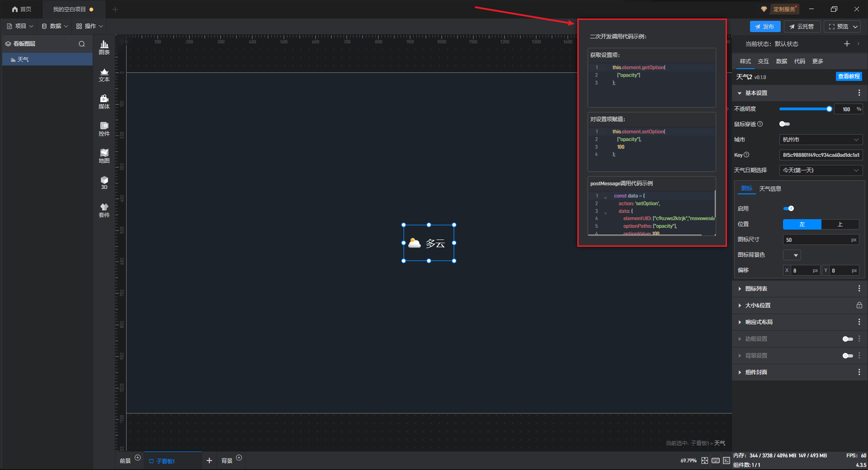Click the layer search magnifier icon
The height and width of the screenshot is (470, 868).
[x=82, y=44]
